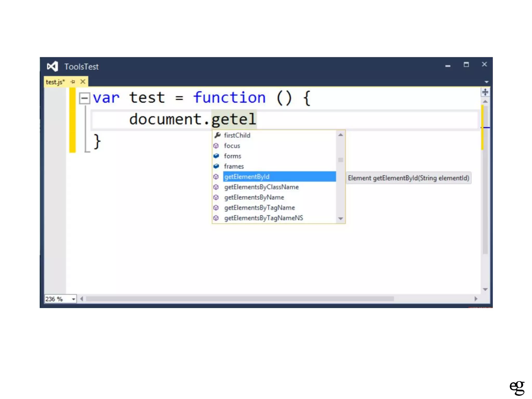Choose getElementsByClassName from the suggestions
Viewport: 532px width, 399px height.
click(x=261, y=187)
